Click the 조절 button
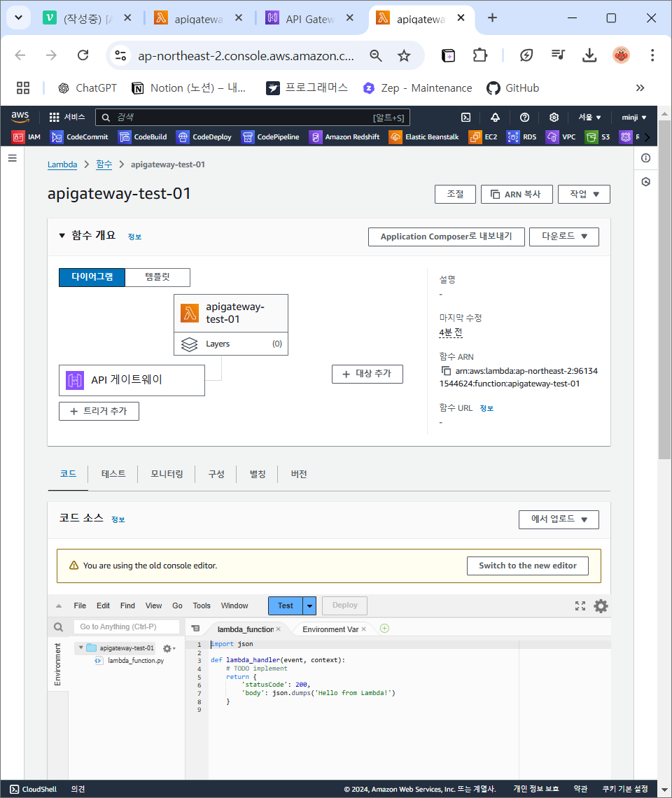 455,194
